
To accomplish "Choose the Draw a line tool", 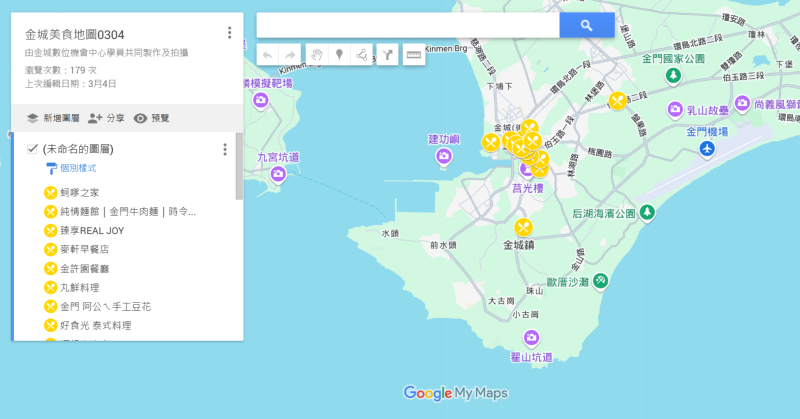I will pyautogui.click(x=362, y=55).
